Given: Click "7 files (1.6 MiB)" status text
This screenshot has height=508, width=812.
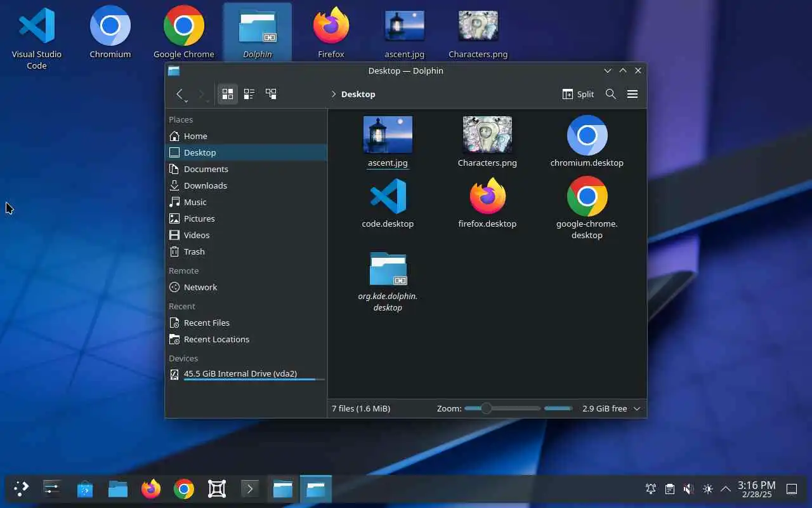Looking at the screenshot, I should 361,408.
